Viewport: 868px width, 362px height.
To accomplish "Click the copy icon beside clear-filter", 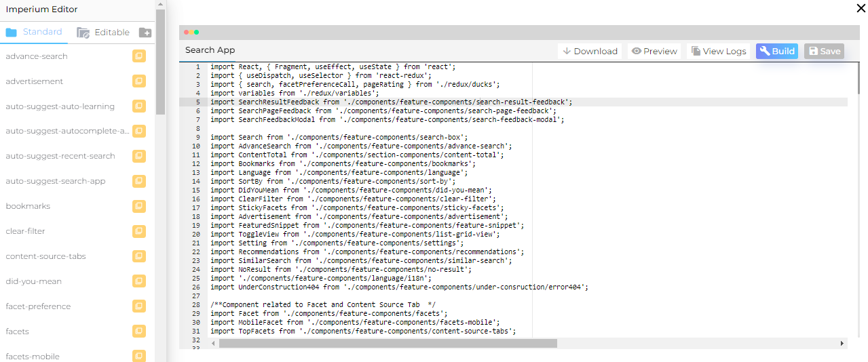I will [138, 231].
